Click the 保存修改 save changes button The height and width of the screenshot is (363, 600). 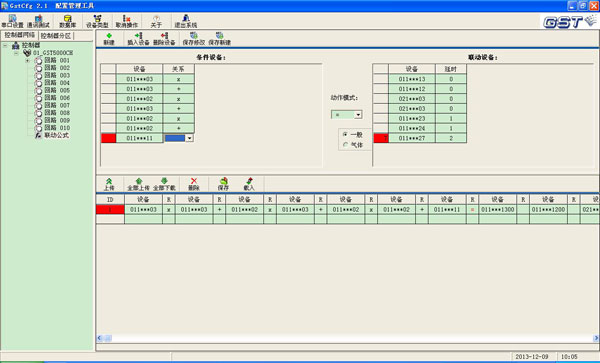click(194, 39)
